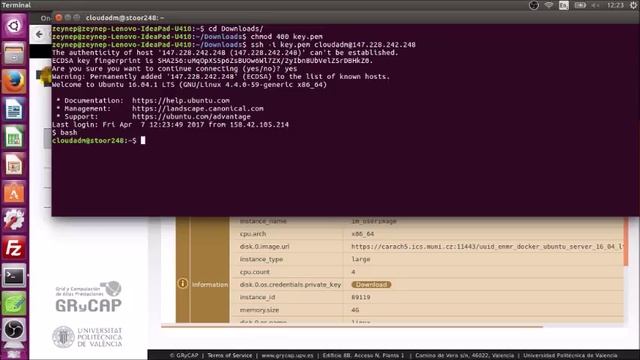Click the carach5.ics.muni.cz image URL value
The height and width of the screenshot is (360, 640).
click(x=487, y=247)
